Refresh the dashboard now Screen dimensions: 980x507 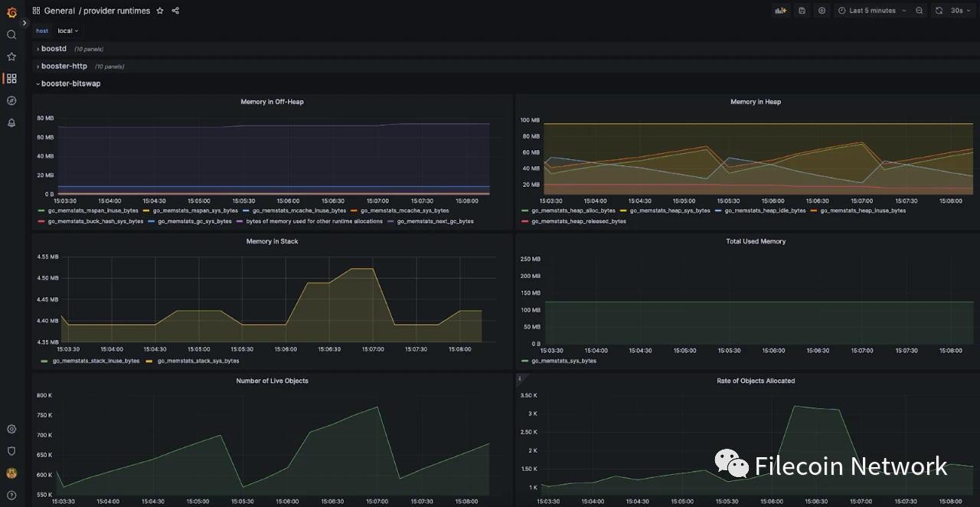tap(939, 11)
